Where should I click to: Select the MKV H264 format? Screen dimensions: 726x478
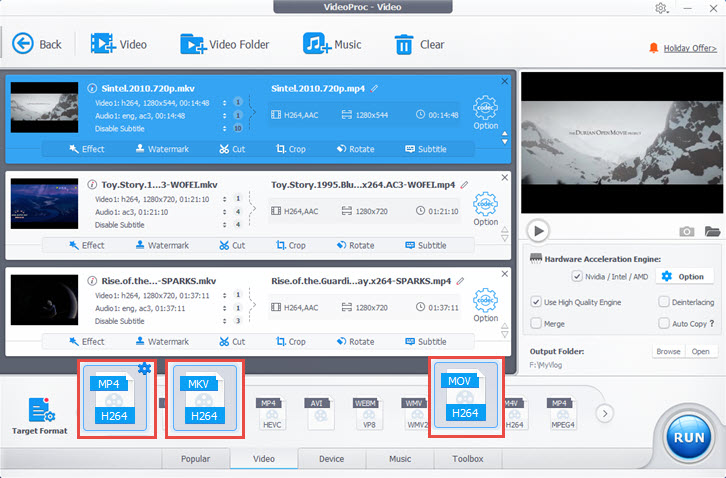[x=204, y=399]
